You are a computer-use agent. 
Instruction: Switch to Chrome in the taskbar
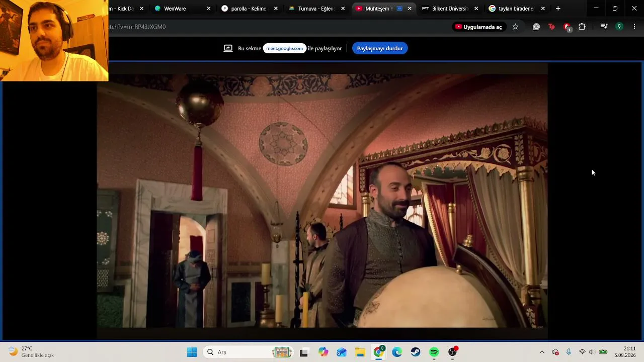tap(379, 352)
